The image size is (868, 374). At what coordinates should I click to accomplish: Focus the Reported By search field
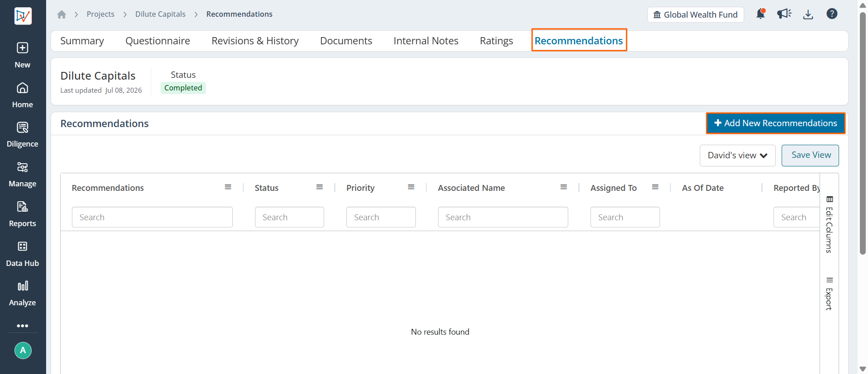[x=797, y=217]
